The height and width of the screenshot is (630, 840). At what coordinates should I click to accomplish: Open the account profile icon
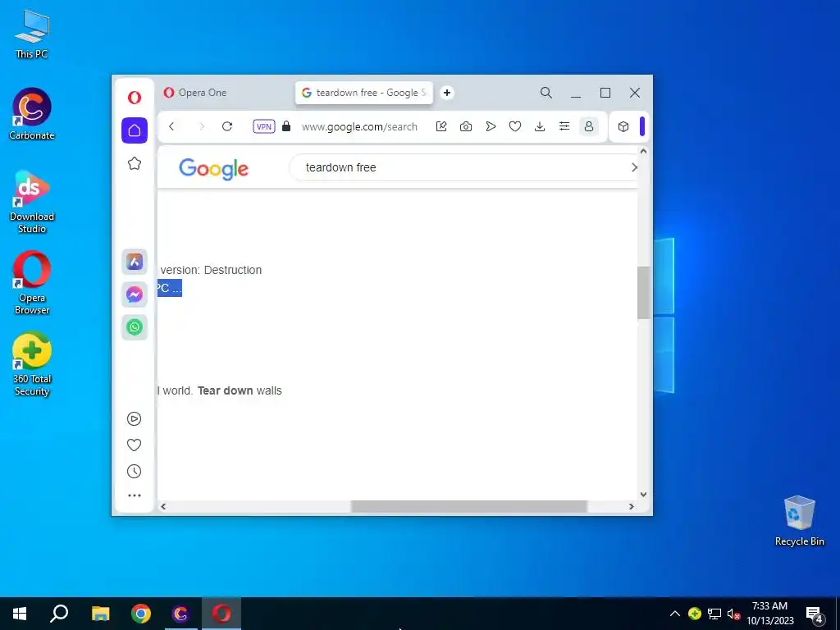pyautogui.click(x=589, y=126)
